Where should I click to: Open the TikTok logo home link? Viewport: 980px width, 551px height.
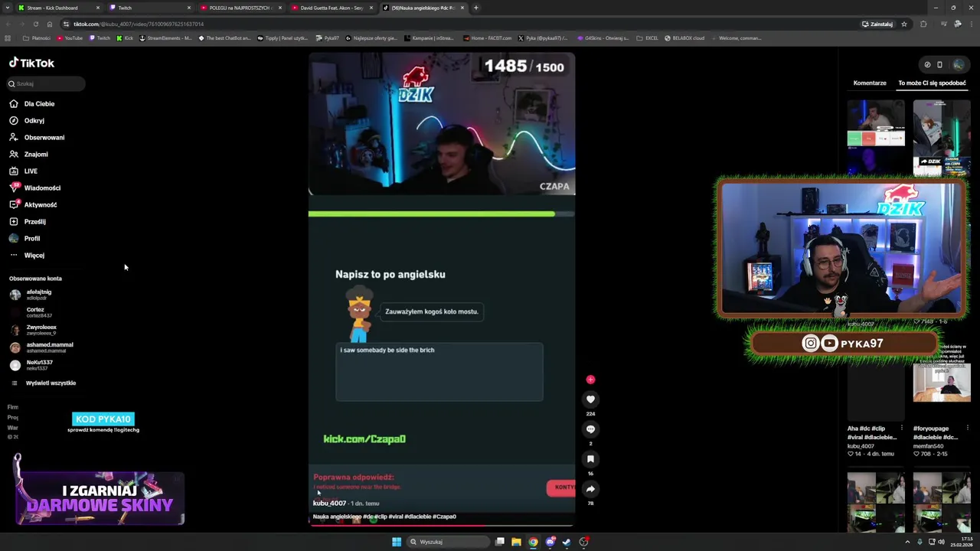coord(31,63)
